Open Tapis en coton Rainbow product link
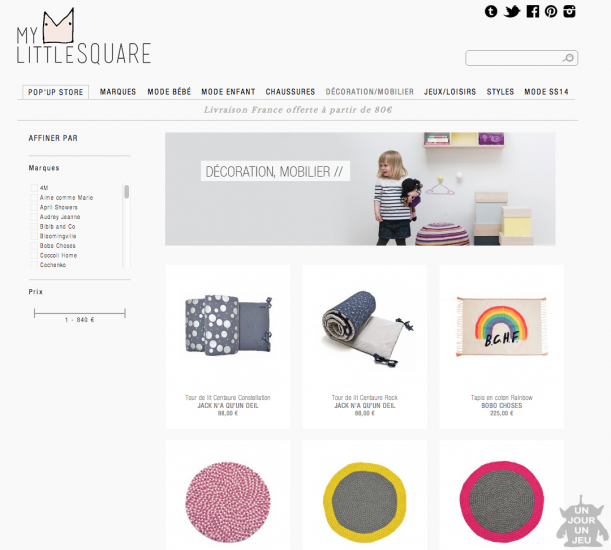 [x=502, y=398]
